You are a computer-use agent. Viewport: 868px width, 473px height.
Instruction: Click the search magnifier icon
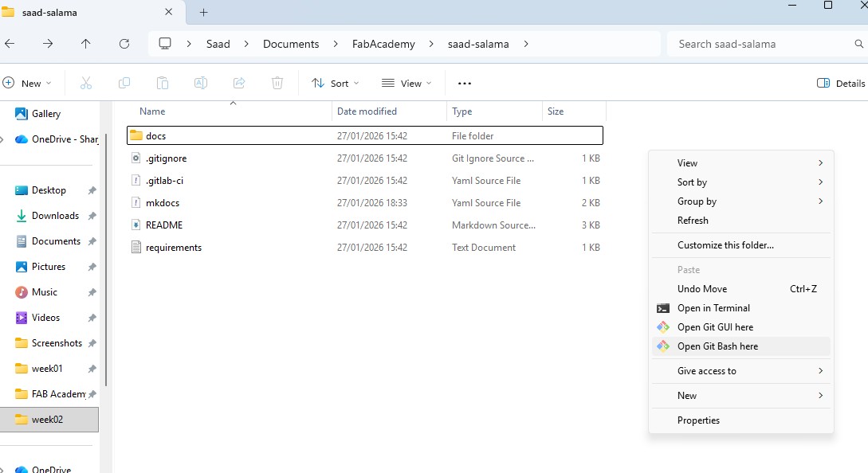click(x=858, y=44)
